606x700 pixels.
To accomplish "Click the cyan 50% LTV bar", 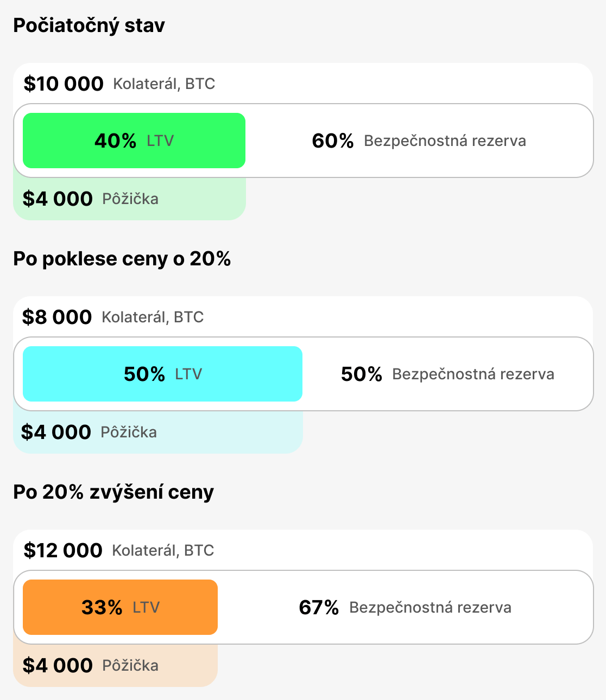I will [x=162, y=374].
